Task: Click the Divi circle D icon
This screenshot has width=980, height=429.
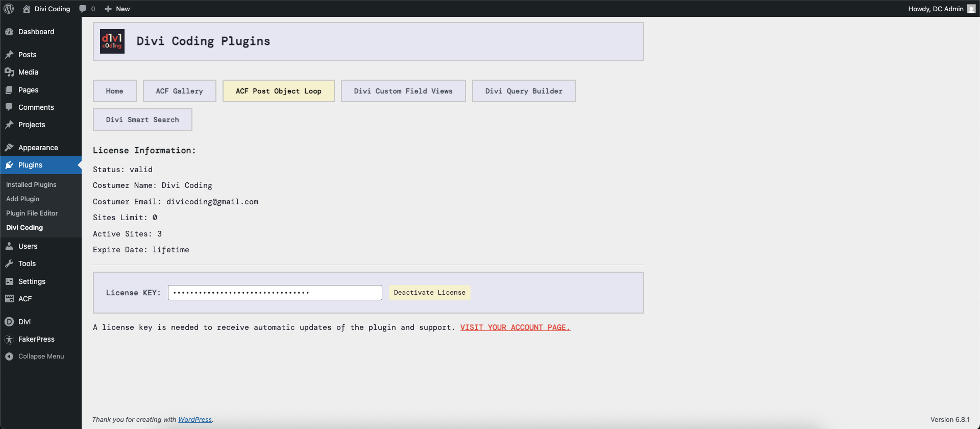Action: (x=9, y=322)
